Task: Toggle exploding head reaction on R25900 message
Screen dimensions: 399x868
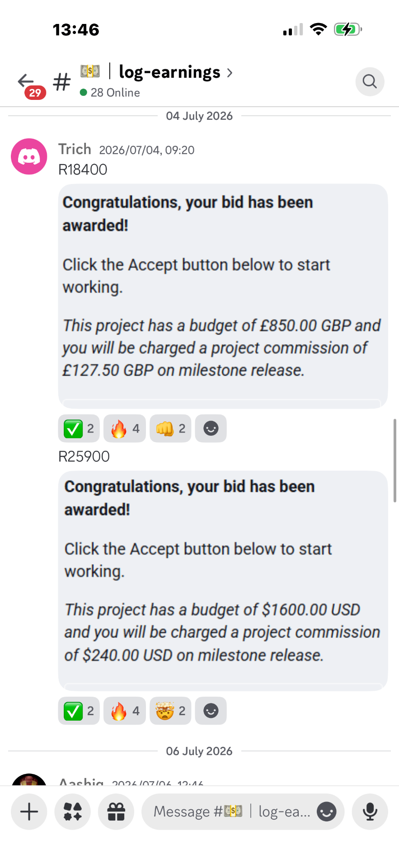Action: click(170, 711)
